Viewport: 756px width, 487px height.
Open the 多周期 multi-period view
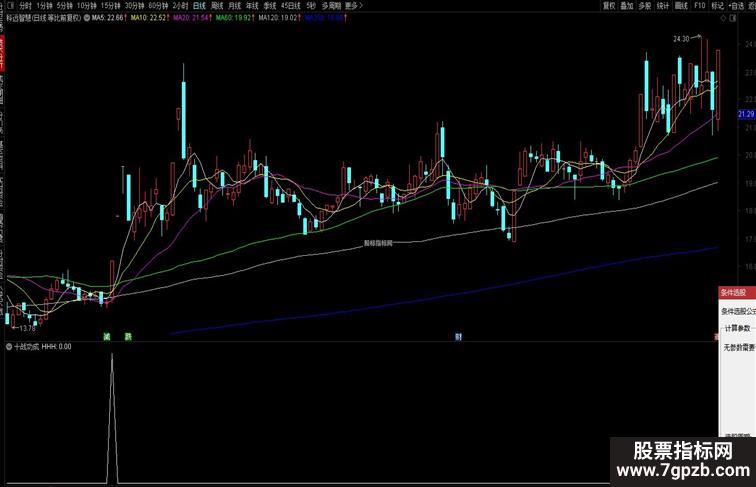[331, 6]
